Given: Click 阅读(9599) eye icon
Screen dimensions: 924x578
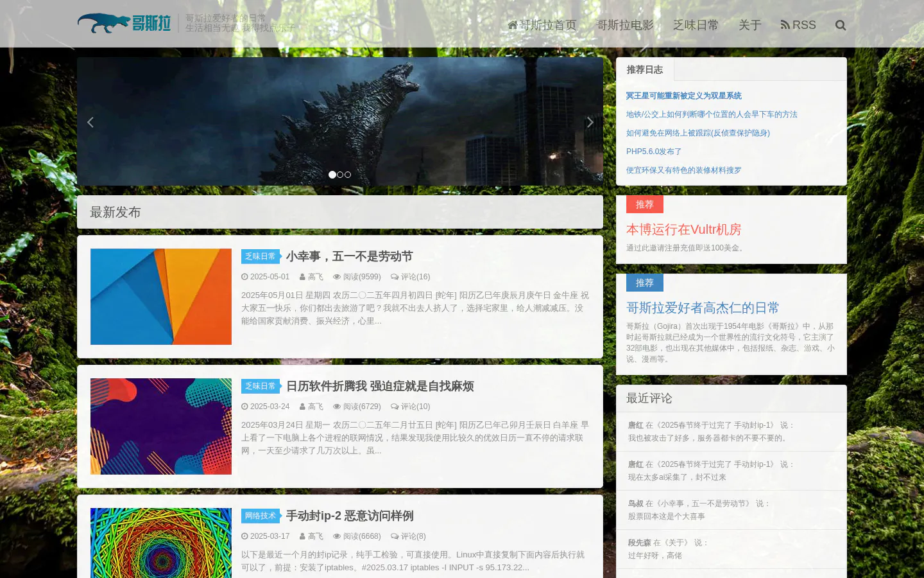Looking at the screenshot, I should 337,277.
